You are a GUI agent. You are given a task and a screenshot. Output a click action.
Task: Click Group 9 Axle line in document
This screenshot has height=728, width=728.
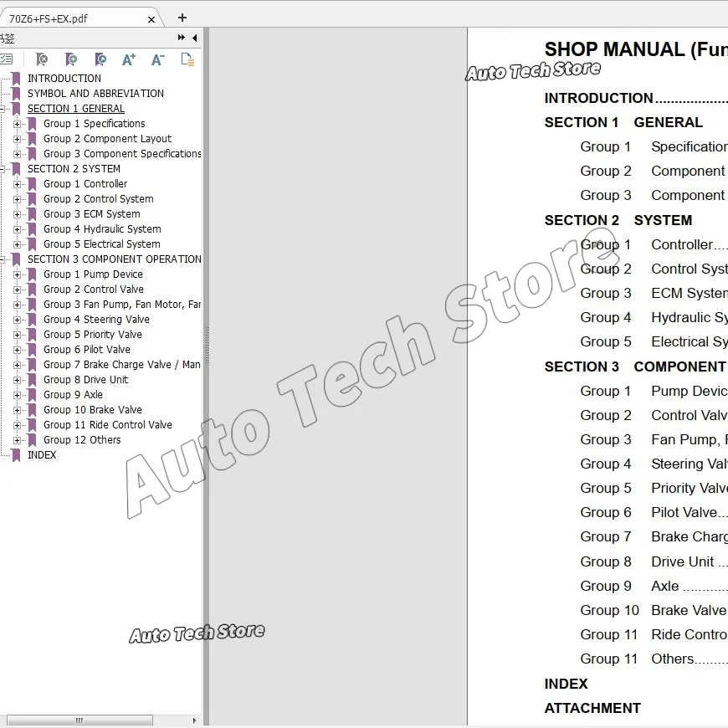coord(654,586)
